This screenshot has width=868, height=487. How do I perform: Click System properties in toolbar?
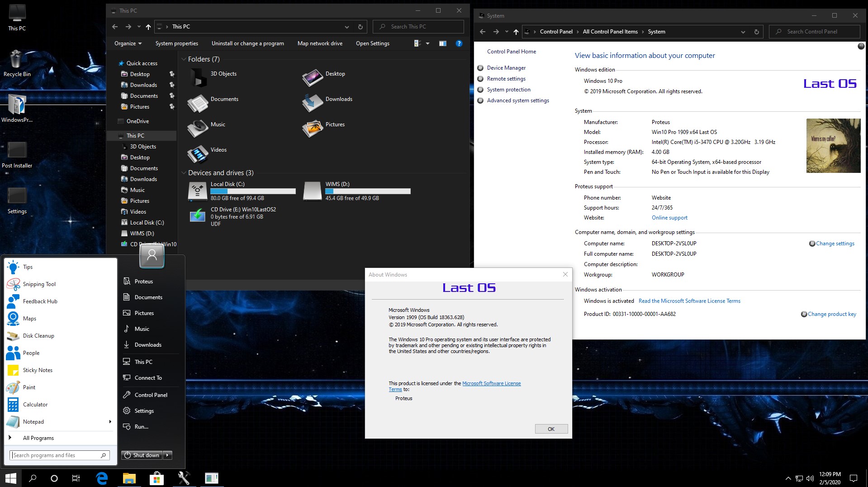point(177,43)
